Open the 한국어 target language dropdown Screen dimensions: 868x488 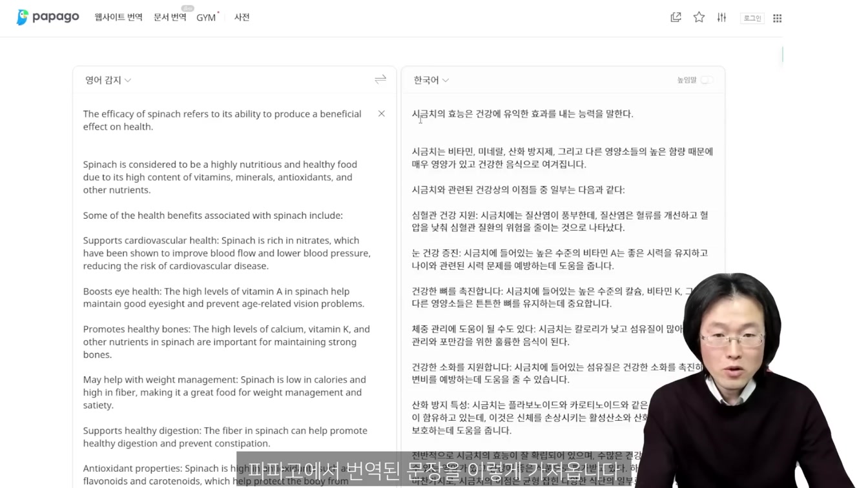coord(431,80)
